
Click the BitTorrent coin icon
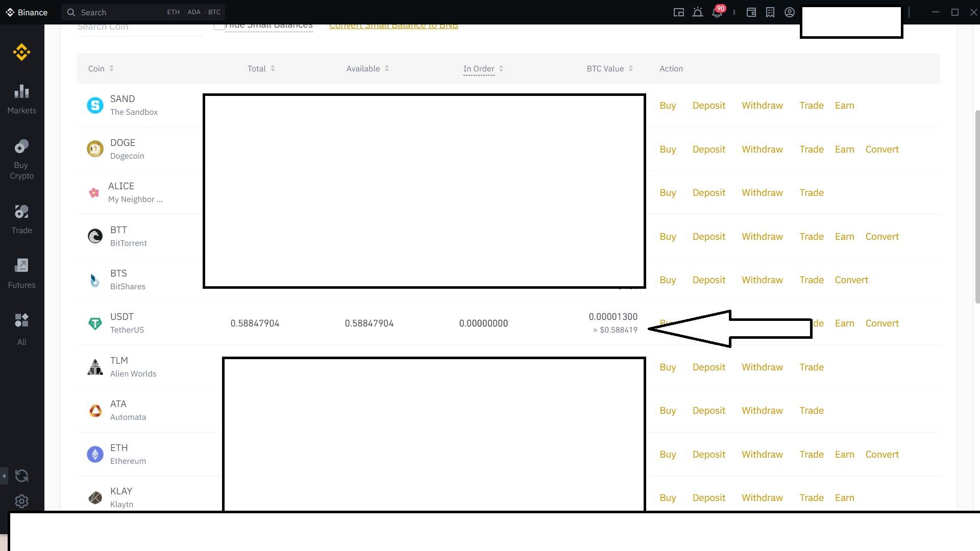[95, 236]
